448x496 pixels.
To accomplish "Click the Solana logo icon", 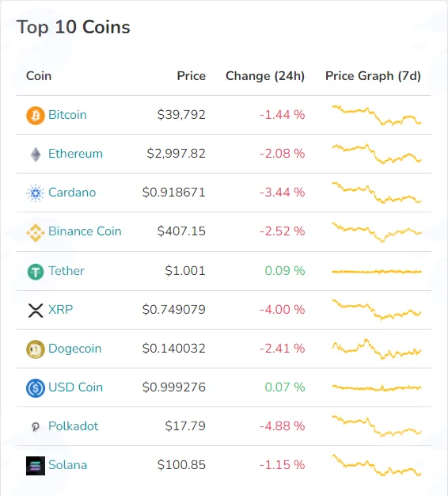I will [36, 466].
